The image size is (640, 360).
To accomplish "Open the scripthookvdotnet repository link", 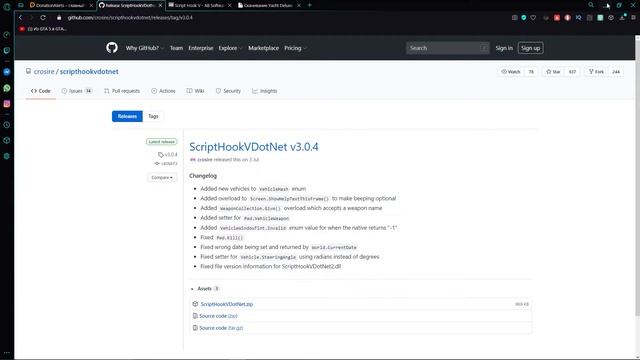I will point(89,71).
